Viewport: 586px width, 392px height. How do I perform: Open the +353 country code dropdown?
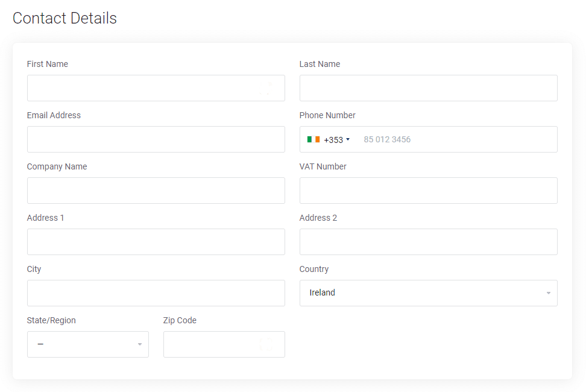point(328,139)
